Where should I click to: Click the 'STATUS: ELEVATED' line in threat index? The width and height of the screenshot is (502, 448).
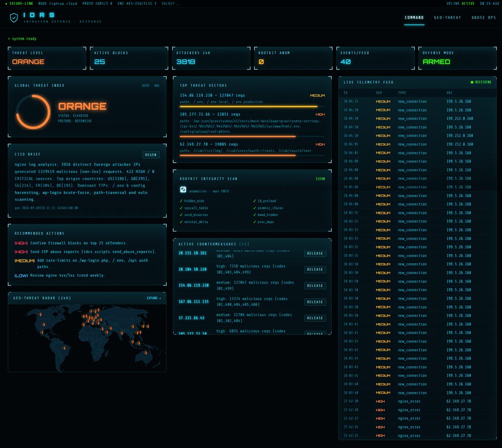point(73,116)
